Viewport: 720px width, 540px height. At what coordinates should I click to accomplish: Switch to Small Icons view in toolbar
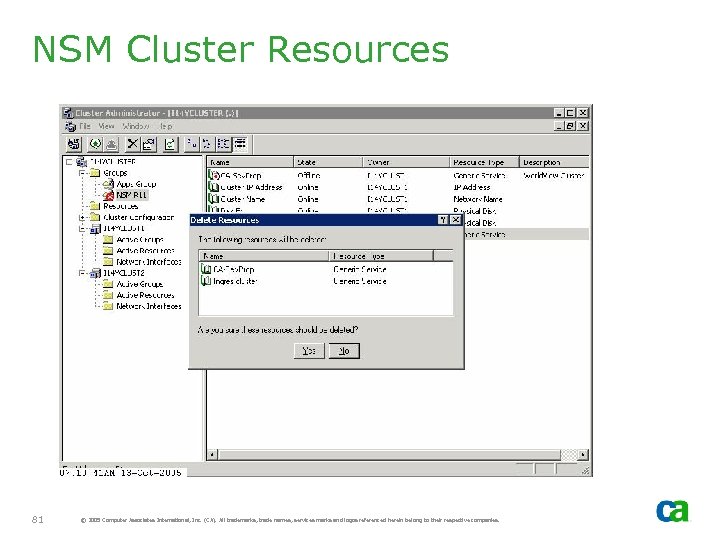pyautogui.click(x=207, y=145)
